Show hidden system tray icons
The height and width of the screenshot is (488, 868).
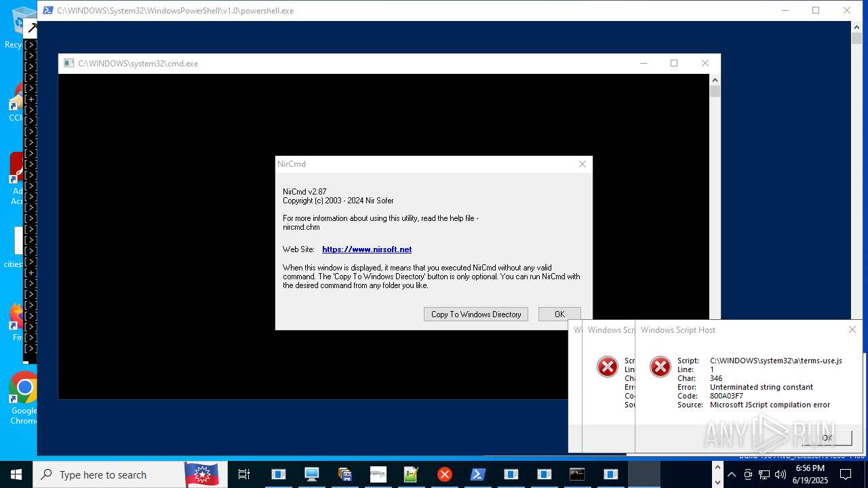(732, 474)
